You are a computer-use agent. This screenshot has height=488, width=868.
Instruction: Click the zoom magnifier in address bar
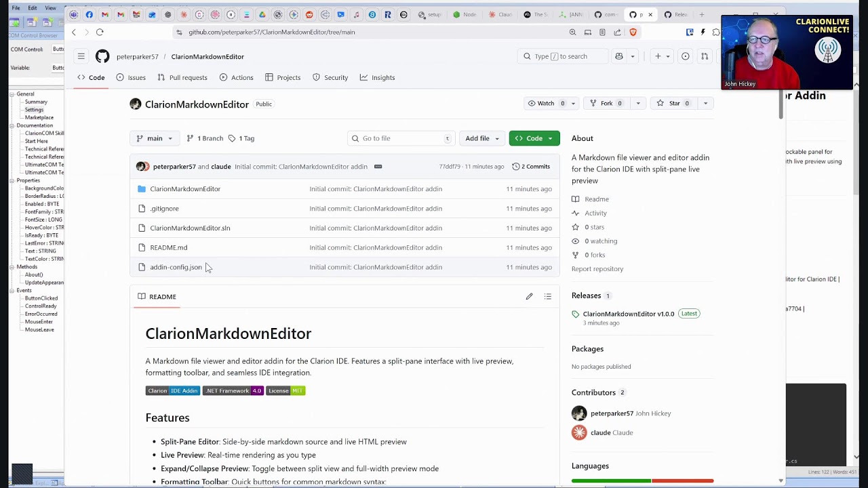click(x=572, y=32)
